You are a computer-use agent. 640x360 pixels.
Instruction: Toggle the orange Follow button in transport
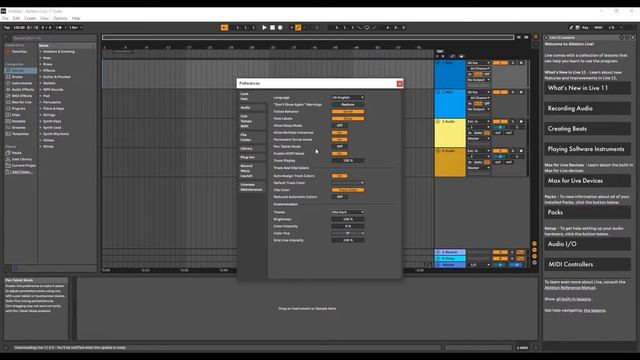pyautogui.click(x=224, y=27)
